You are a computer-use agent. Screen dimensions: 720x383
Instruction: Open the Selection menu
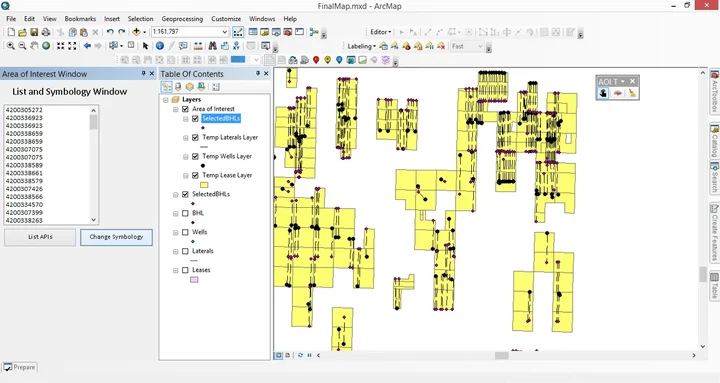pyautogui.click(x=141, y=19)
